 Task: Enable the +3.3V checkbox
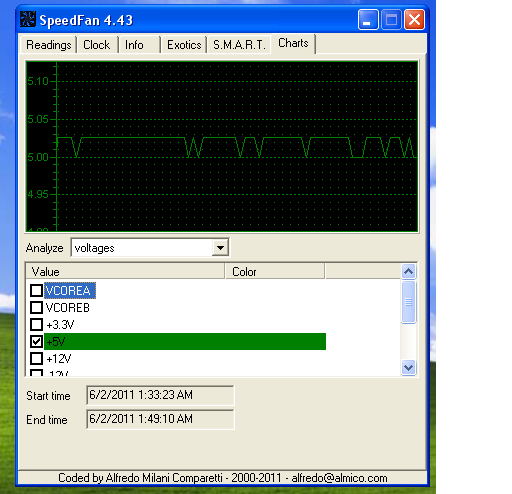(36, 324)
